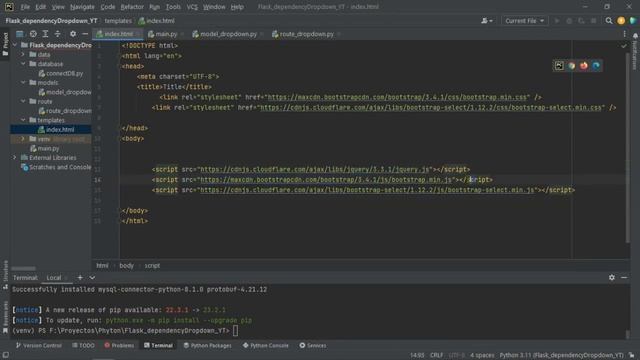This screenshot has height=360, width=640.
Task: Click the IDE updates orange icon
Action: pos(621,21)
